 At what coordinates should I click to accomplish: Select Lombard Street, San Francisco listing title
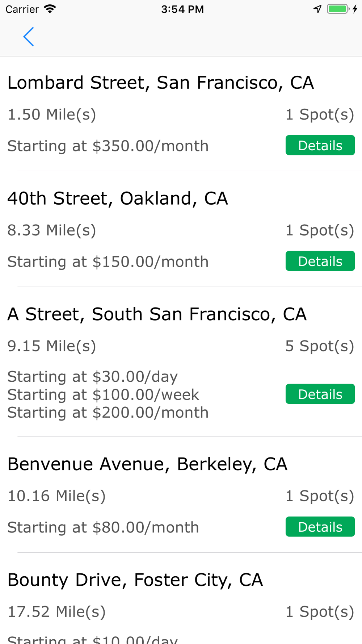[x=160, y=83]
